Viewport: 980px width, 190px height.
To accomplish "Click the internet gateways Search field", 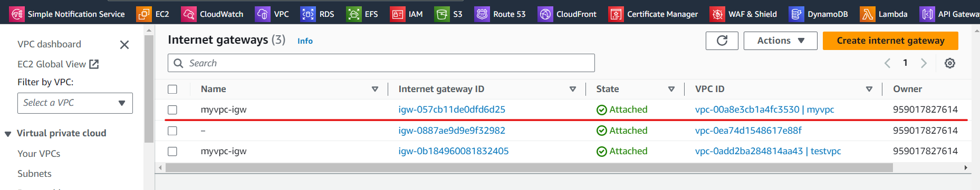I will tap(381, 63).
